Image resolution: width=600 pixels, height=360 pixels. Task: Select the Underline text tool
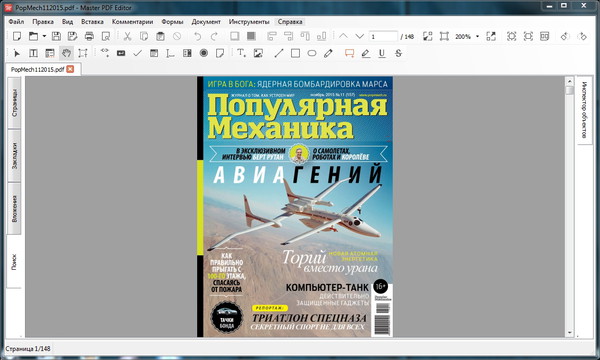(382, 53)
